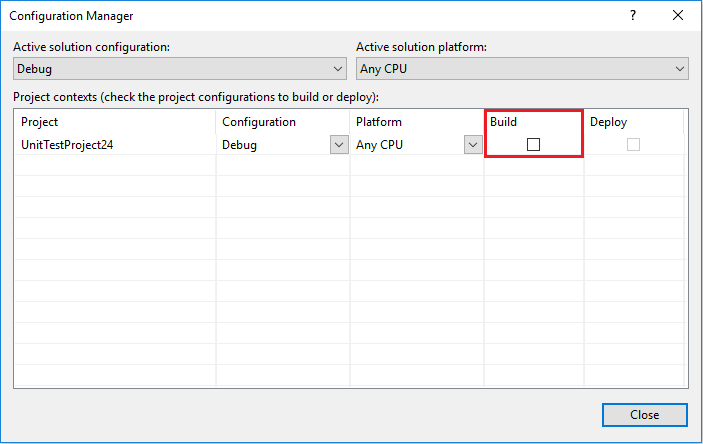The image size is (703, 444).
Task: Enable the Build checkbox for UnitTestProject24
Action: point(533,145)
